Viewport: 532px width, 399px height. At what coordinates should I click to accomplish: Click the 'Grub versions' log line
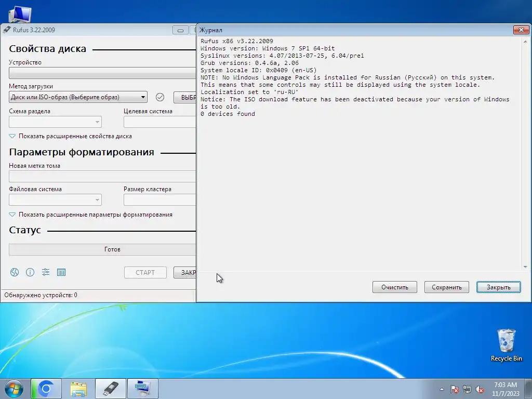(249, 63)
